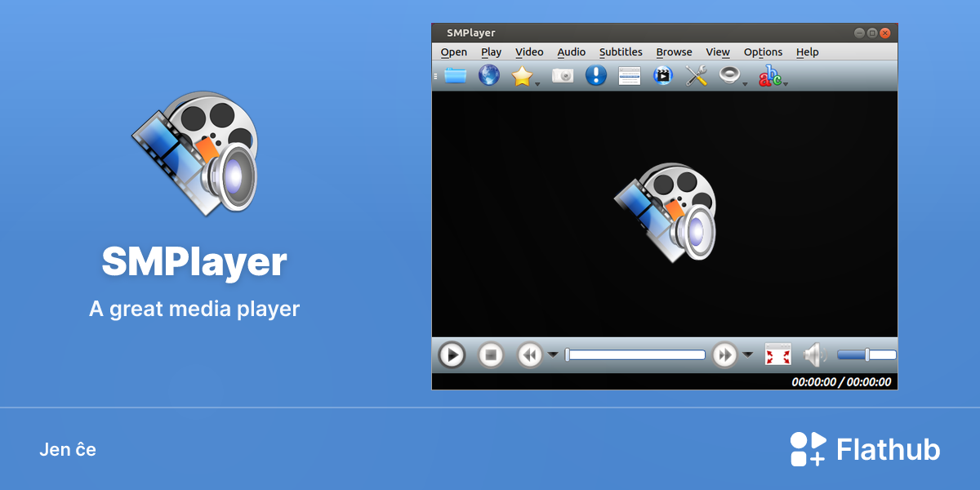Screen dimensions: 980x490
Task: Click the 'Jen ĉe' text
Action: (x=68, y=449)
